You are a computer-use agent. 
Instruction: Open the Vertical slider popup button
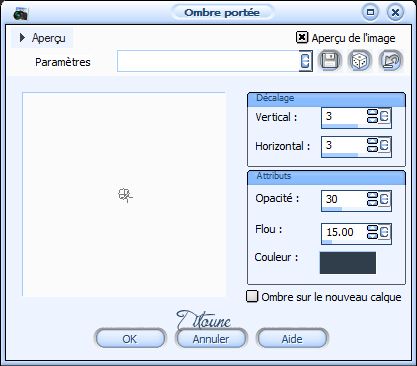(x=384, y=116)
